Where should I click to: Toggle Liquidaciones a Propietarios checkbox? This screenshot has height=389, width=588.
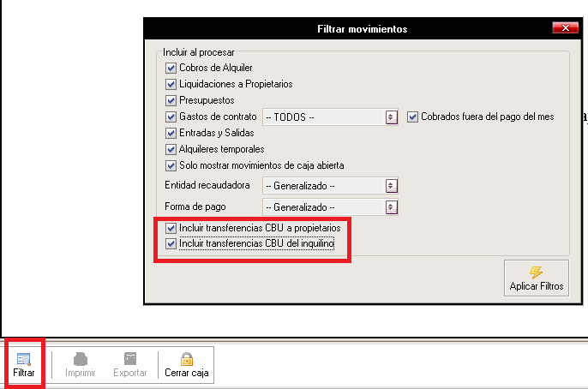(171, 84)
